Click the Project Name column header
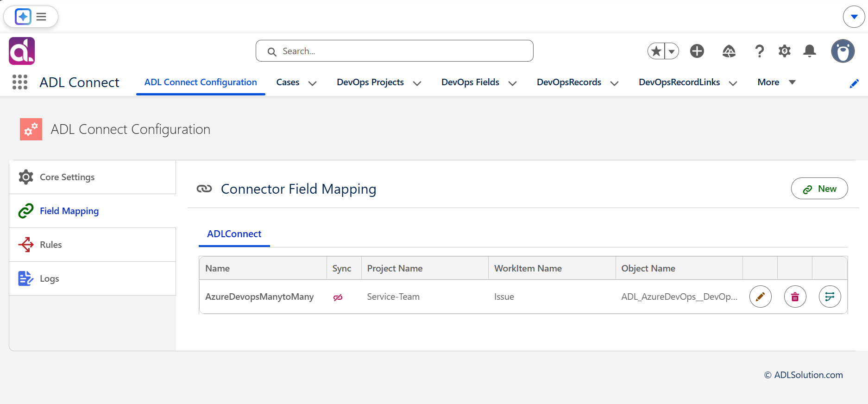 coord(425,268)
